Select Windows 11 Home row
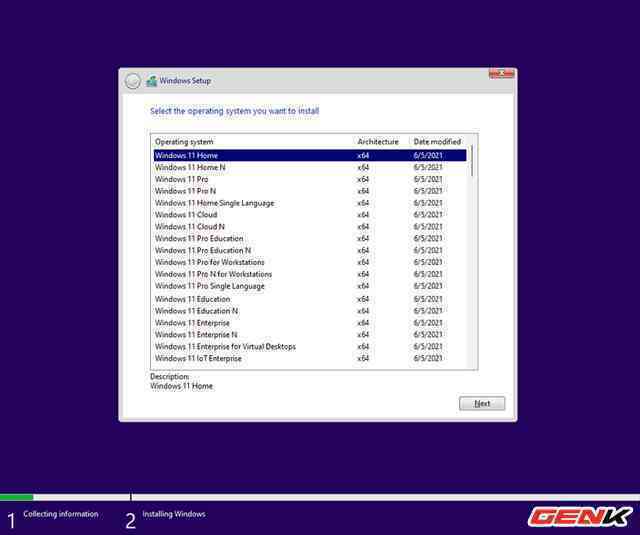The height and width of the screenshot is (535, 640). pyautogui.click(x=310, y=155)
